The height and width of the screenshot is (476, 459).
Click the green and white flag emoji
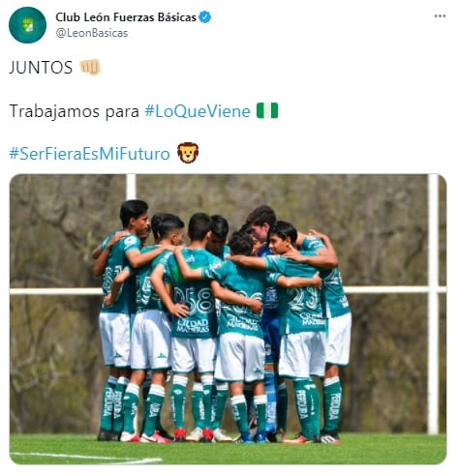[x=267, y=110]
